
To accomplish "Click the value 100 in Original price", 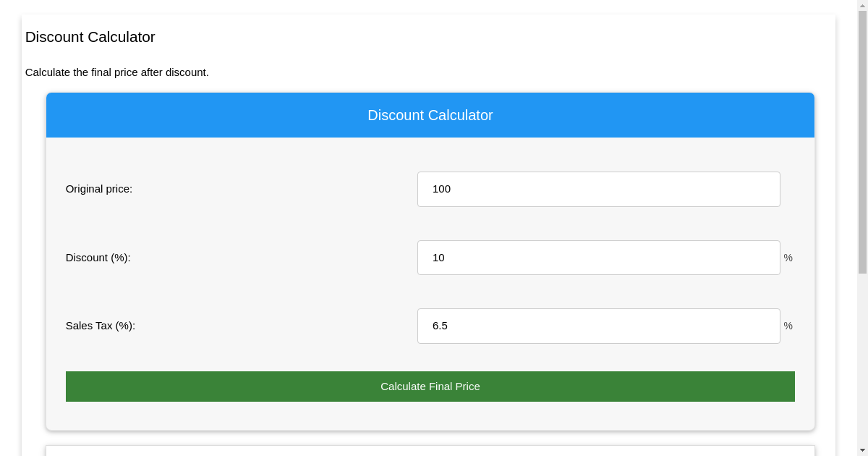I will pos(443,189).
